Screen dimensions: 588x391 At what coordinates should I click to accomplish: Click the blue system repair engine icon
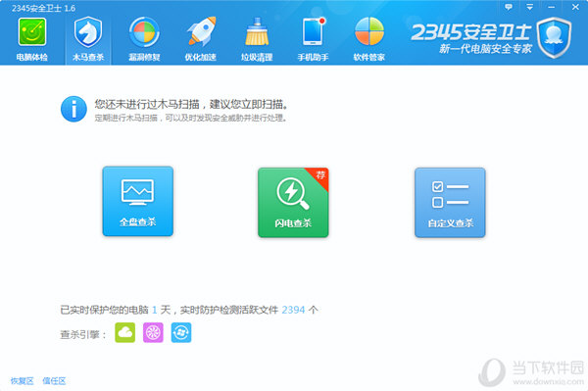[x=181, y=332]
